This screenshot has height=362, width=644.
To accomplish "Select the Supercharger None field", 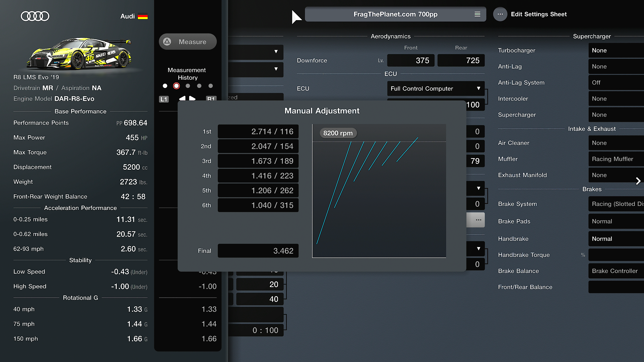I will coord(616,115).
